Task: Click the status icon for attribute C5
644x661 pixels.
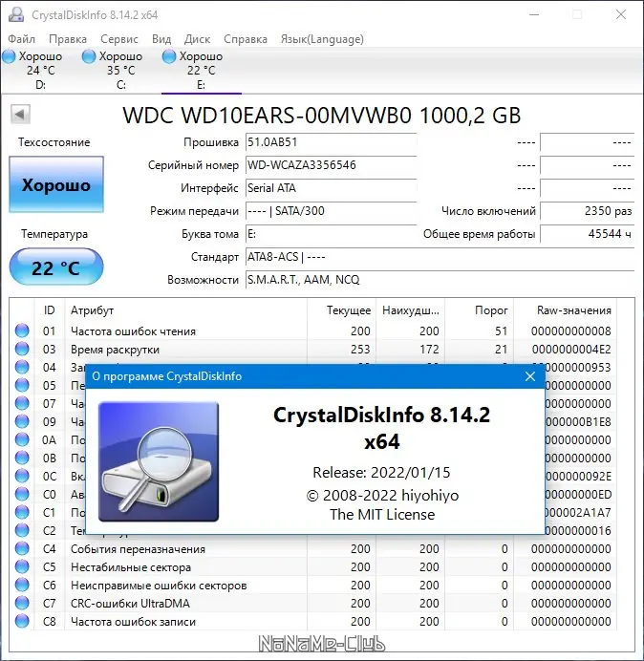Action: [x=22, y=566]
